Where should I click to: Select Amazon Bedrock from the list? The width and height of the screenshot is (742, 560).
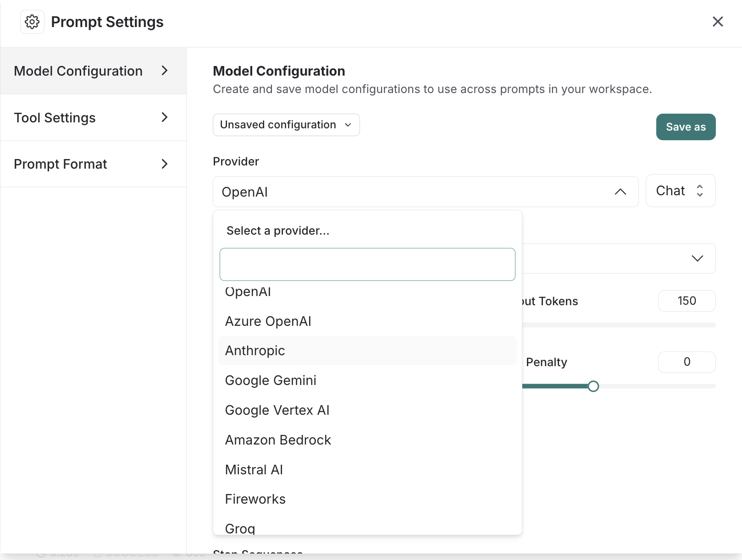click(x=278, y=440)
